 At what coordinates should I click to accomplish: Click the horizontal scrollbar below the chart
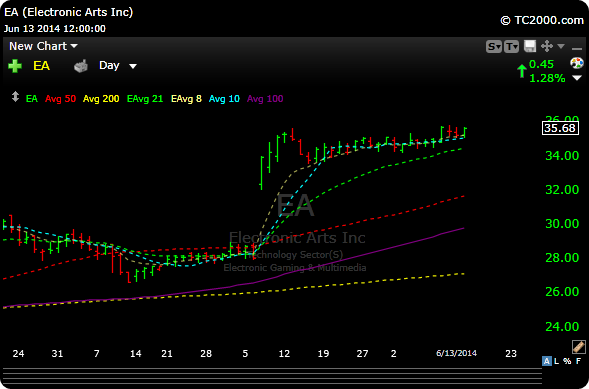pyautogui.click(x=272, y=377)
